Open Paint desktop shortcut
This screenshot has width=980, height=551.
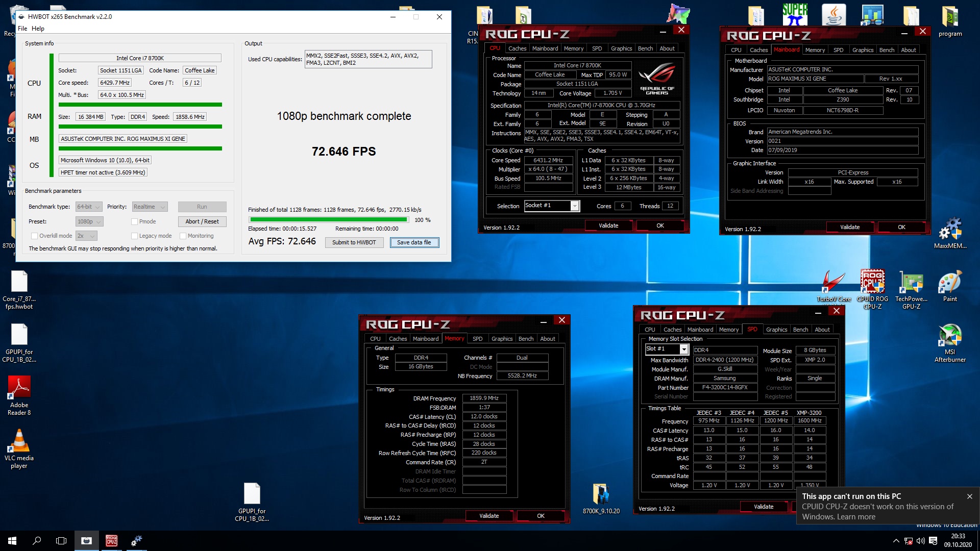[950, 286]
